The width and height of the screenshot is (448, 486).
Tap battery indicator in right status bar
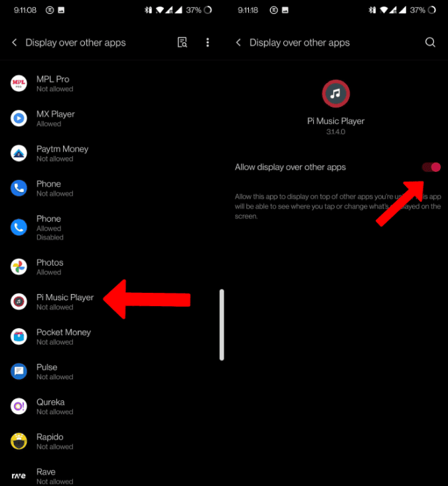point(432,10)
